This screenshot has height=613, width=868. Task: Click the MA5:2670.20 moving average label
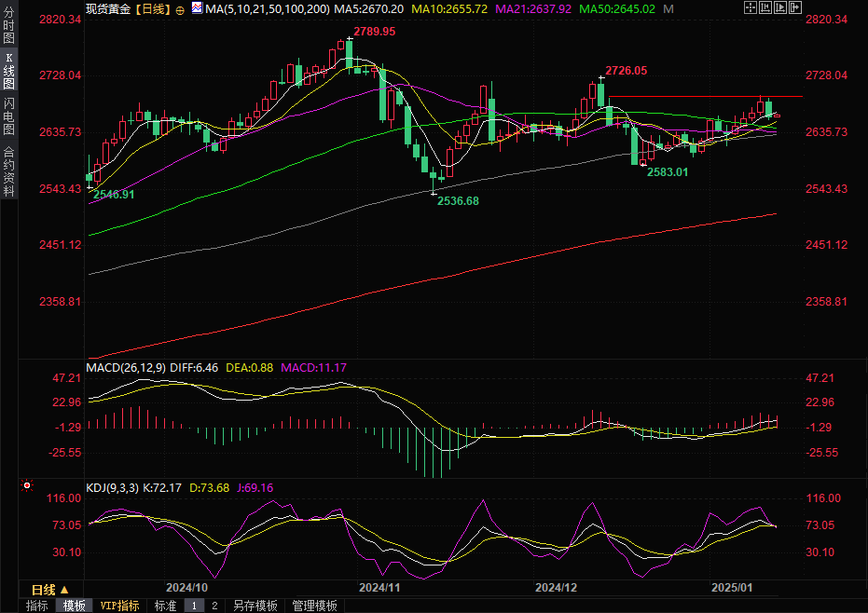(x=368, y=8)
